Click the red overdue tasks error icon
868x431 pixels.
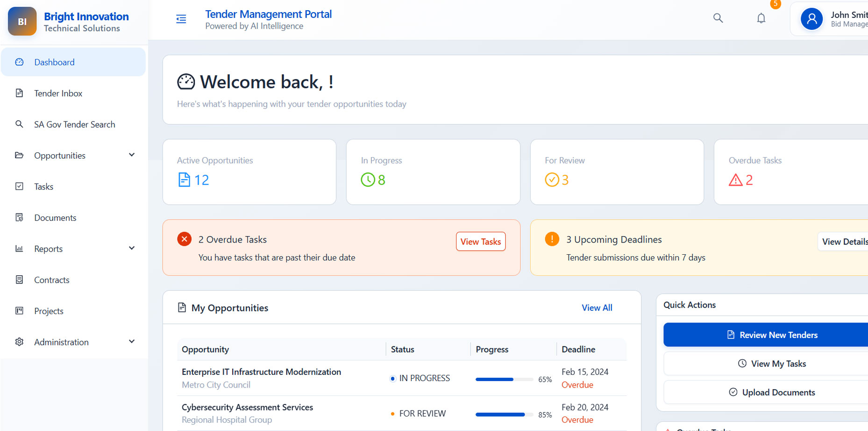pos(184,239)
